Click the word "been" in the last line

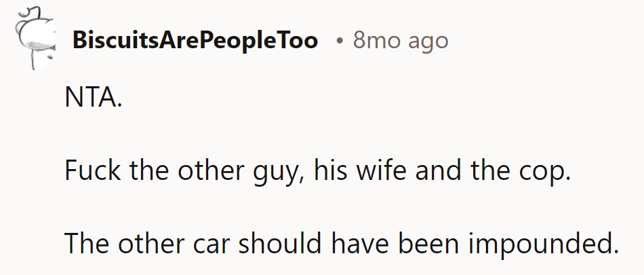tap(422, 242)
